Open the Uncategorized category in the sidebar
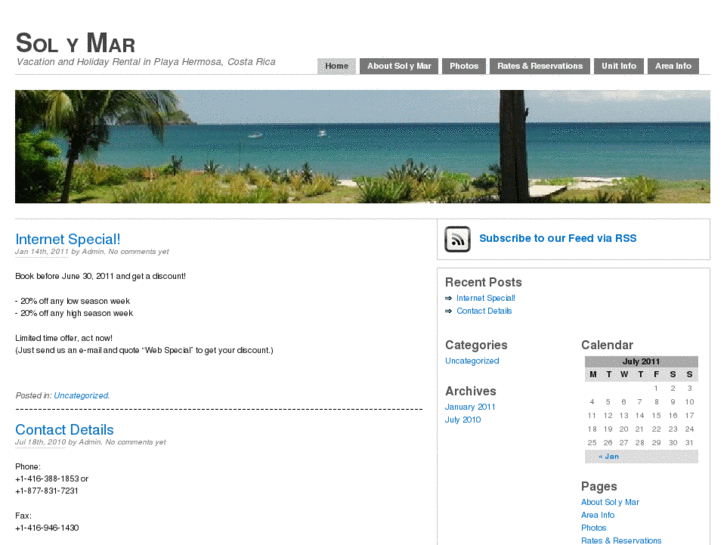 point(472,361)
